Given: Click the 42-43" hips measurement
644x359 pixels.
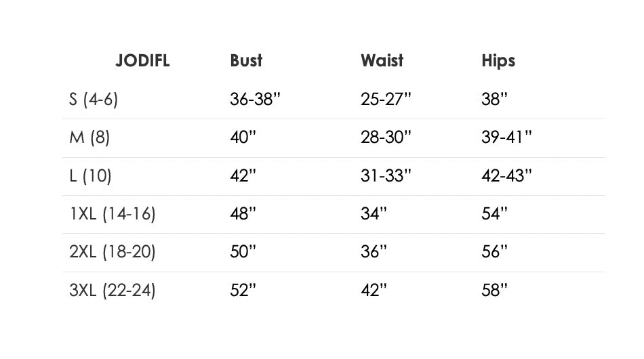Looking at the screenshot, I should tap(506, 175).
